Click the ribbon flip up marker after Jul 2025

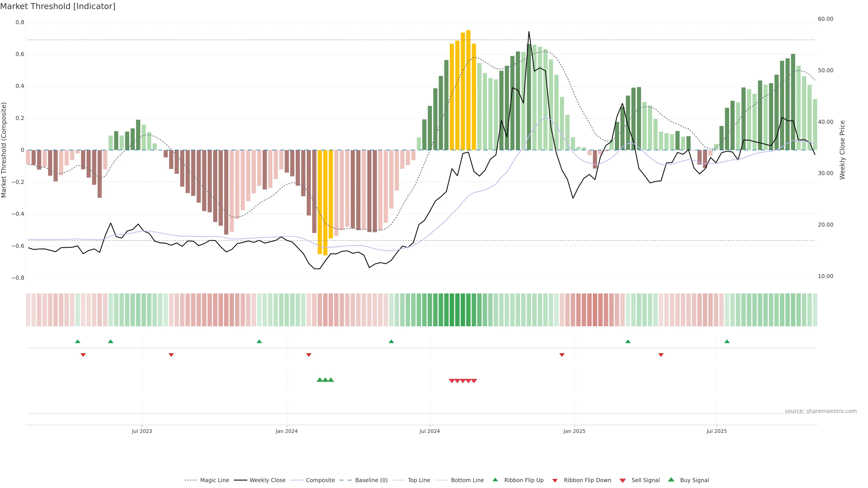click(727, 342)
